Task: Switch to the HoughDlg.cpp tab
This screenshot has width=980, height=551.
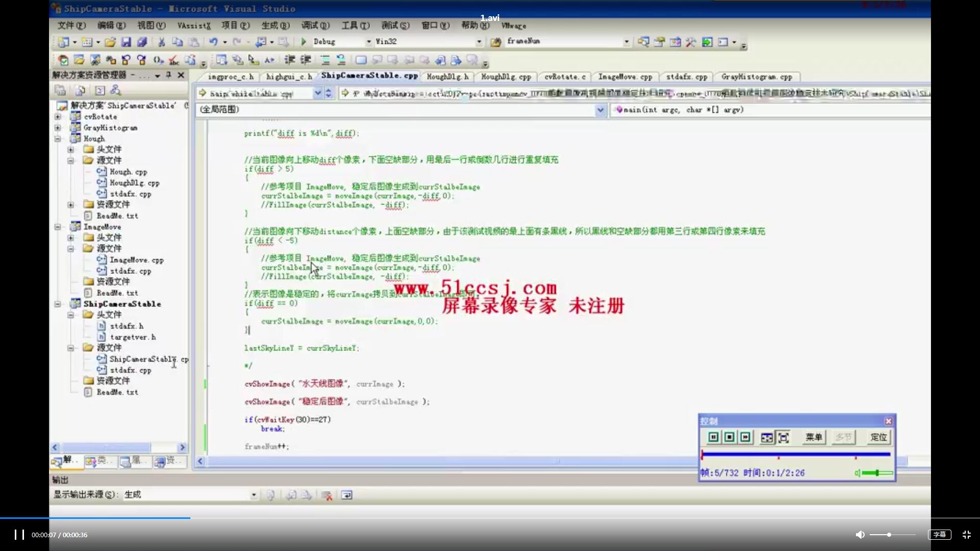Action: (x=506, y=77)
